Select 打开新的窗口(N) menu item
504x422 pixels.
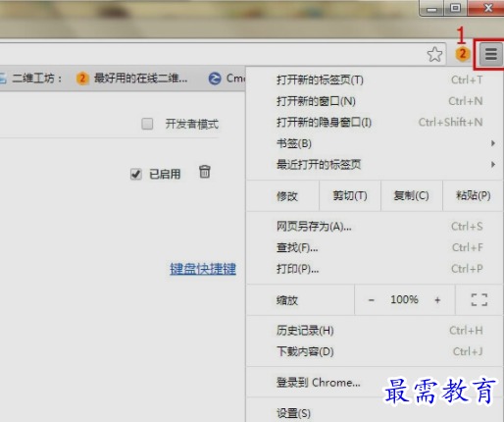tap(375, 101)
